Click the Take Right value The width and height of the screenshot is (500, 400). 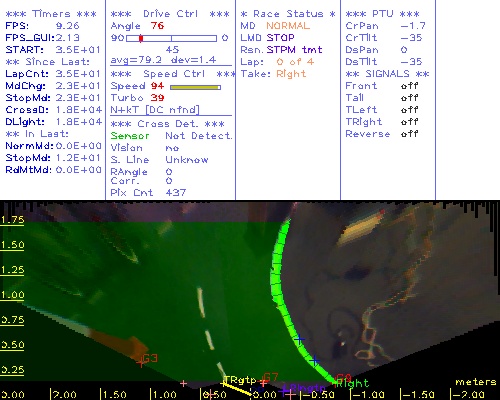(291, 74)
